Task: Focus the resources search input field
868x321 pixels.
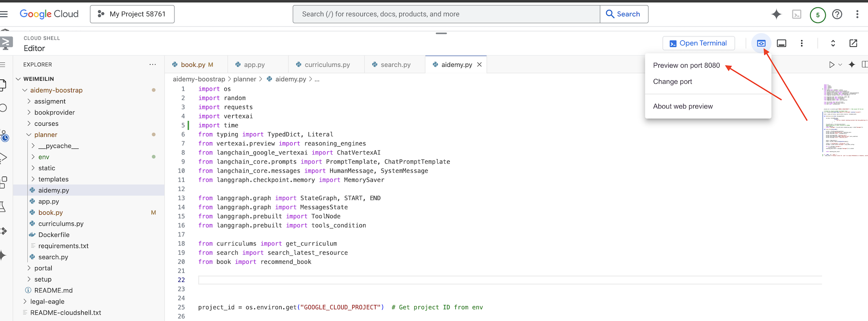Action: [x=446, y=14]
